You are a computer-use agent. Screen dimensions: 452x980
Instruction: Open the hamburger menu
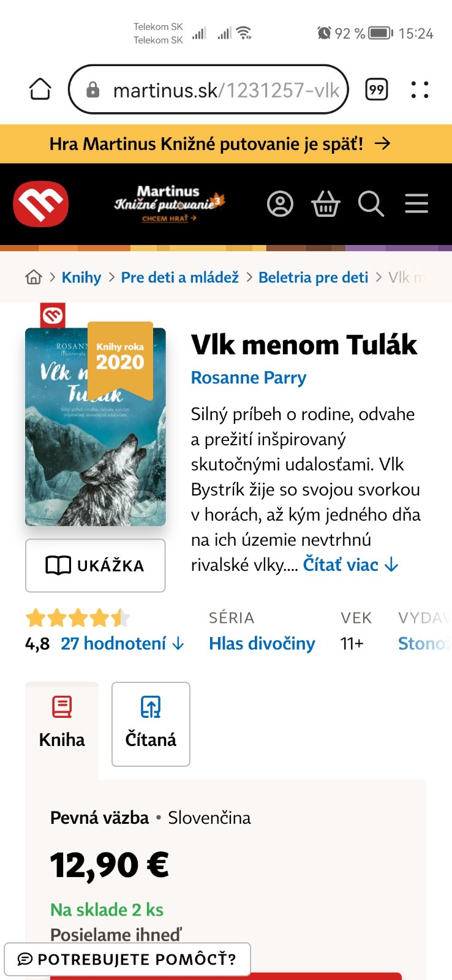pos(416,203)
